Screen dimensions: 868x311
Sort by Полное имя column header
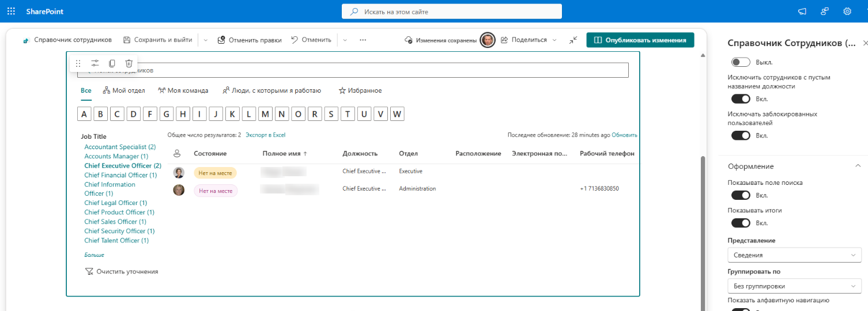tap(285, 153)
